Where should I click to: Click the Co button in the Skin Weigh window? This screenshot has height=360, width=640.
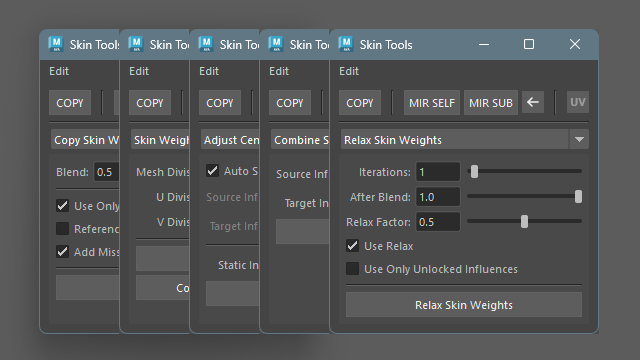162,287
